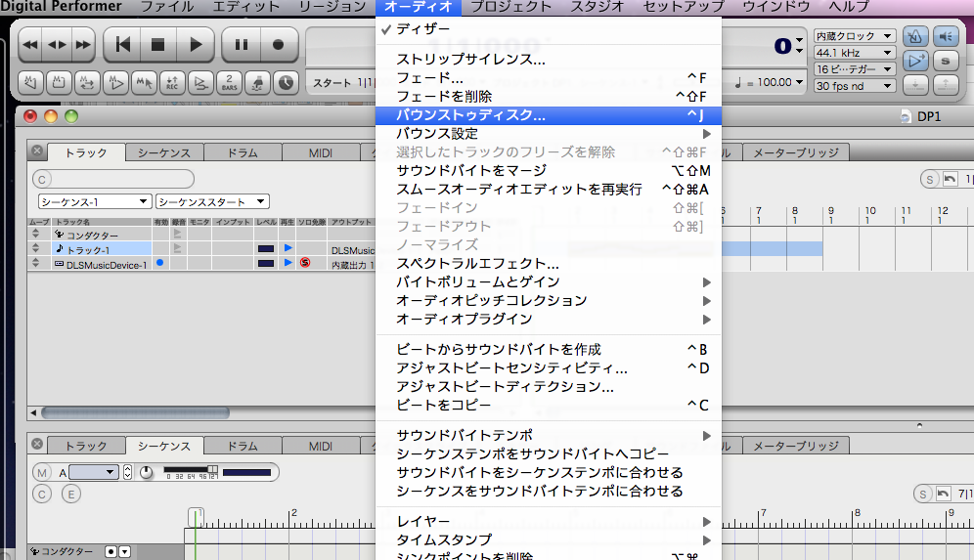Start playback with the Play button
Viewport: 974px width, 560px height.
(x=195, y=45)
